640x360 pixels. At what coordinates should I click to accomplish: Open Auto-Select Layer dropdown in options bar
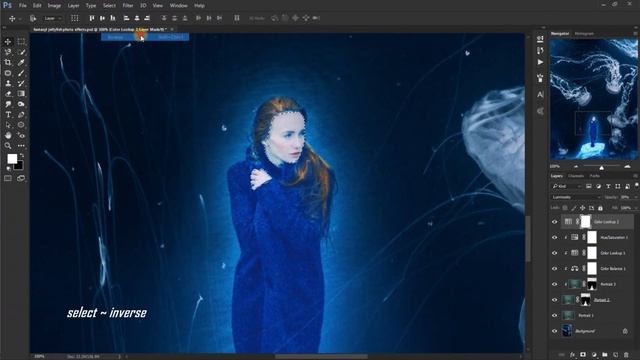pos(52,18)
